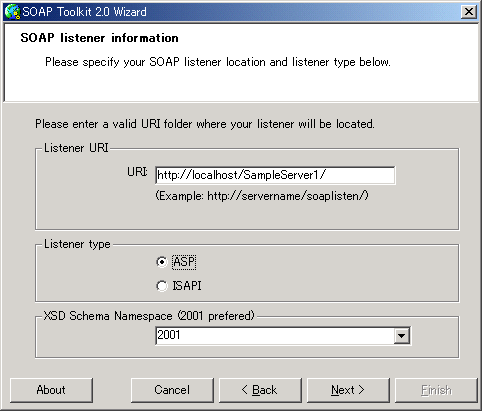This screenshot has height=411, width=482.
Task: Choose the ISAPI listener type radio button
Action: [162, 286]
